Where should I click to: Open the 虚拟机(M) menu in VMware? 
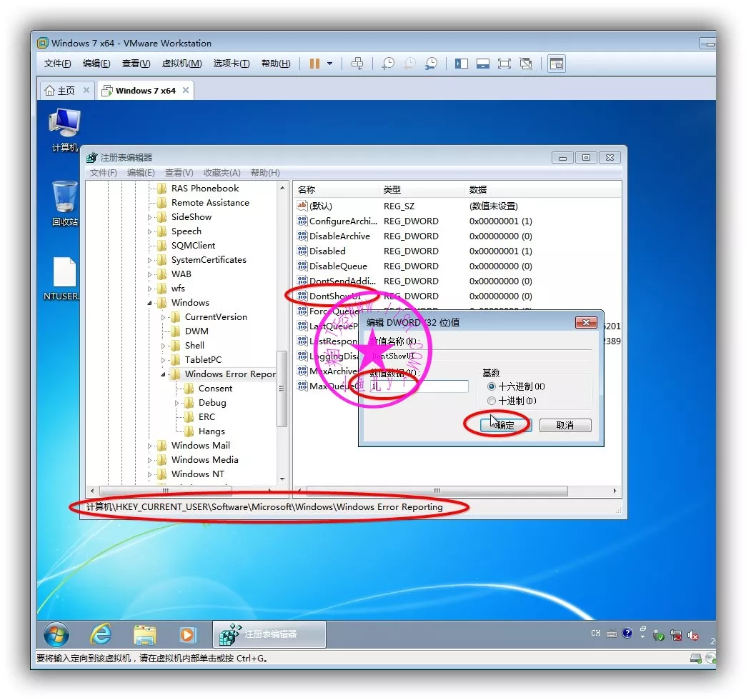(181, 64)
